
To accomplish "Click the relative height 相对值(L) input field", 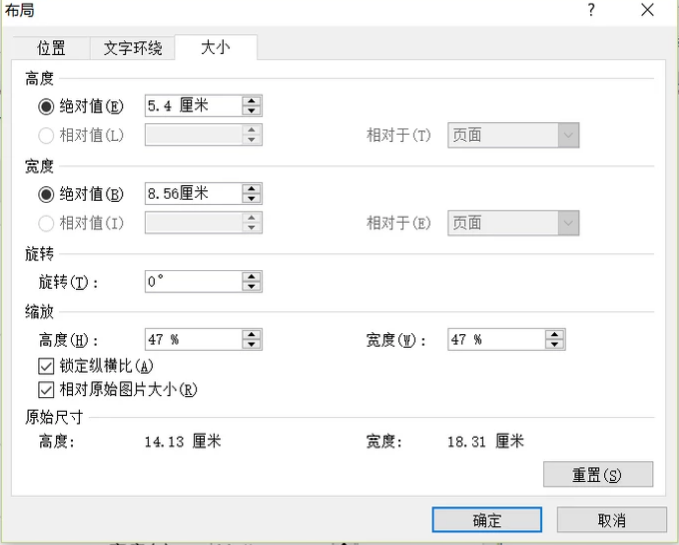I will pyautogui.click(x=194, y=135).
